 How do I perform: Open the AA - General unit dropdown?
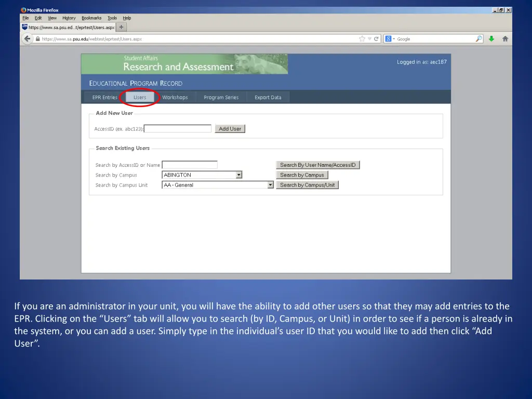point(218,185)
